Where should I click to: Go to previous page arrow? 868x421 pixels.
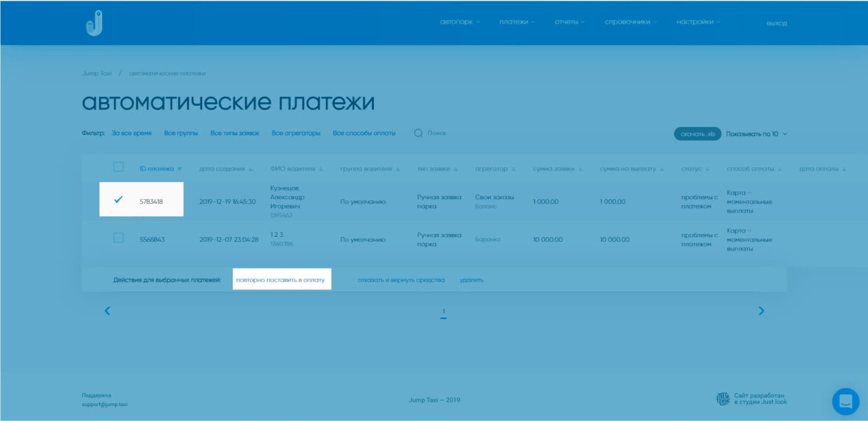[107, 311]
